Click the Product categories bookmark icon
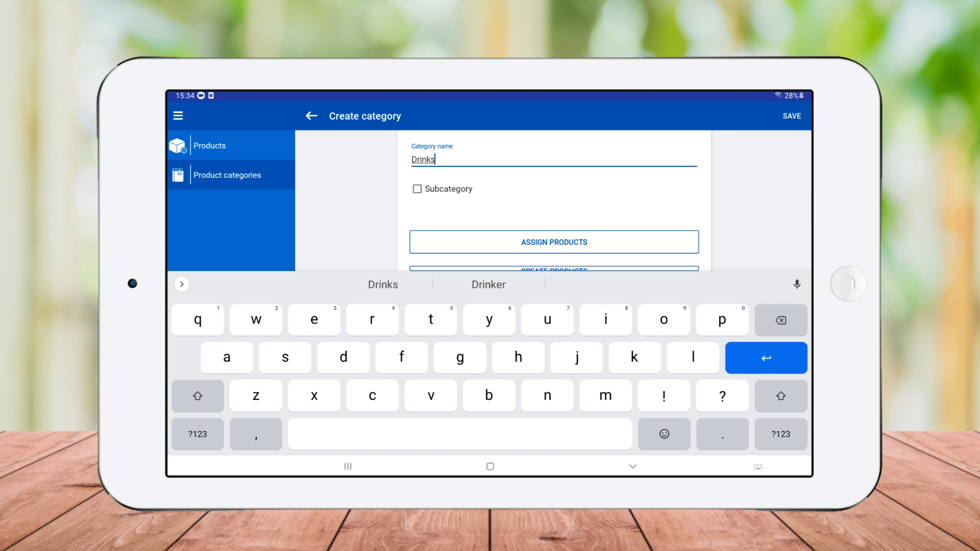Image resolution: width=980 pixels, height=551 pixels. point(178,176)
